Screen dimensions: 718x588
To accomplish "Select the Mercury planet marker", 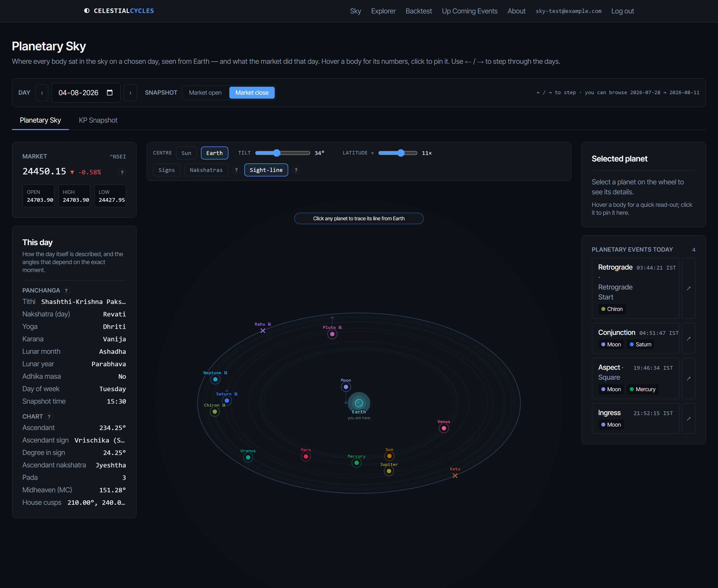I will point(357,463).
